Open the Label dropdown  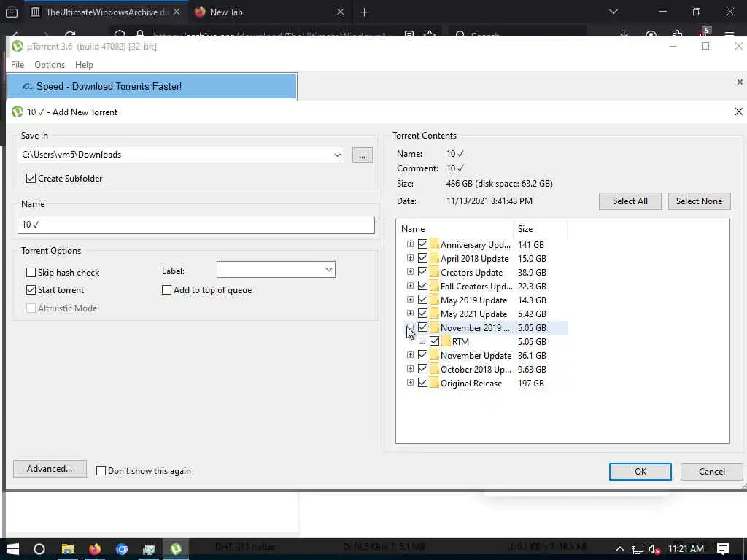329,270
